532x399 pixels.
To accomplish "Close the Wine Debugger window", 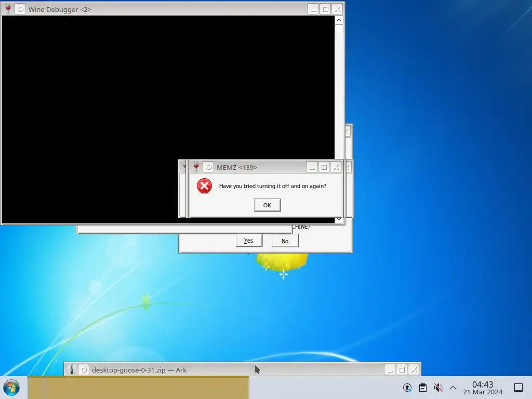I will (x=338, y=9).
